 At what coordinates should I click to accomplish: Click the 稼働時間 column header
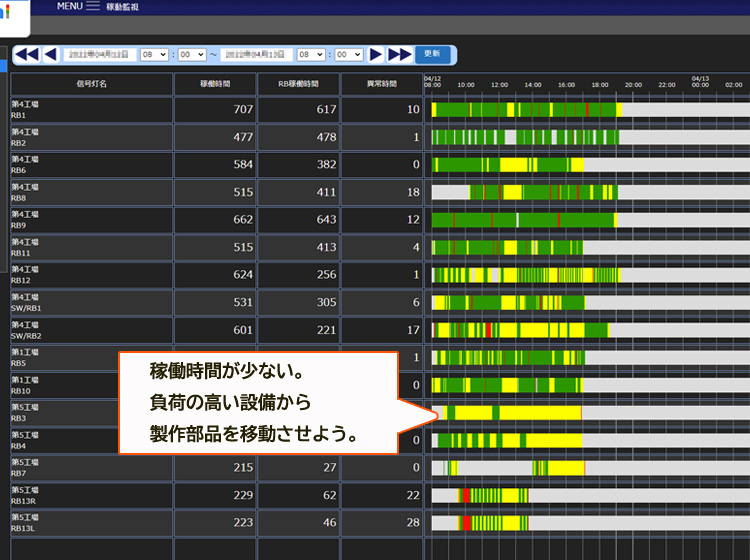214,84
